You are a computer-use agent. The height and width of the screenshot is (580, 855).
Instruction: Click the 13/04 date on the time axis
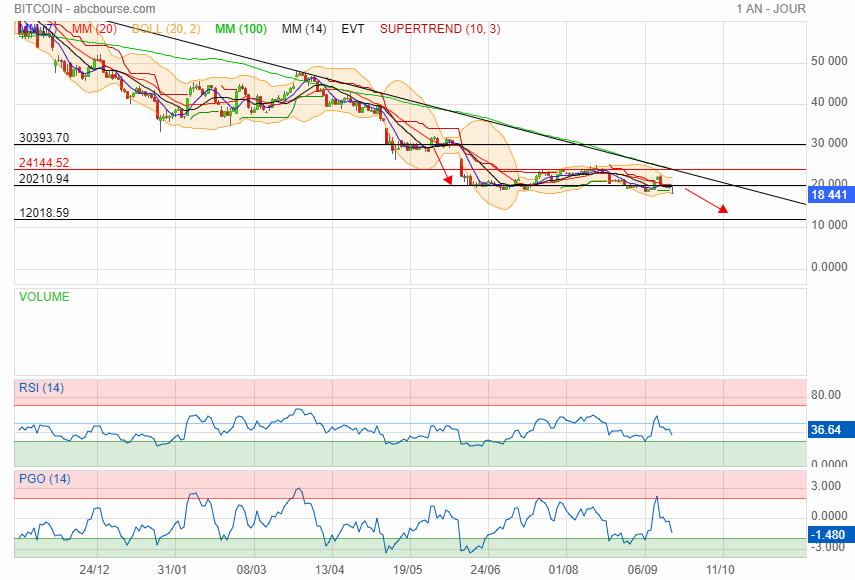(x=329, y=568)
